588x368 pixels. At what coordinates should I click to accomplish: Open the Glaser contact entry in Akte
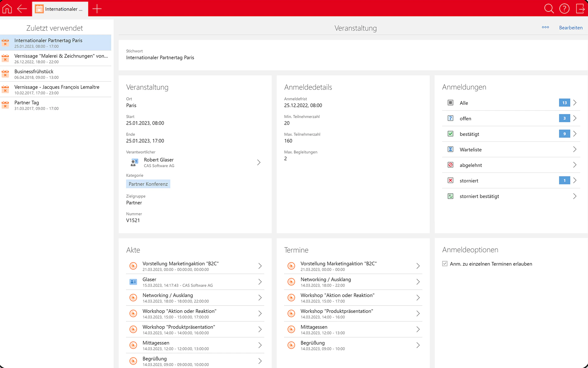click(x=195, y=282)
